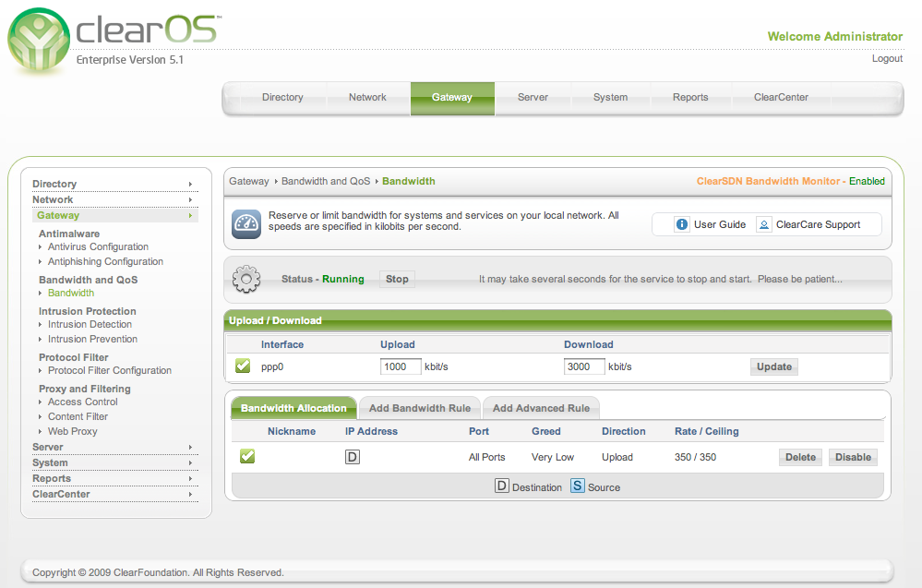Click the Source S legend icon
Image resolution: width=922 pixels, height=588 pixels.
point(577,486)
